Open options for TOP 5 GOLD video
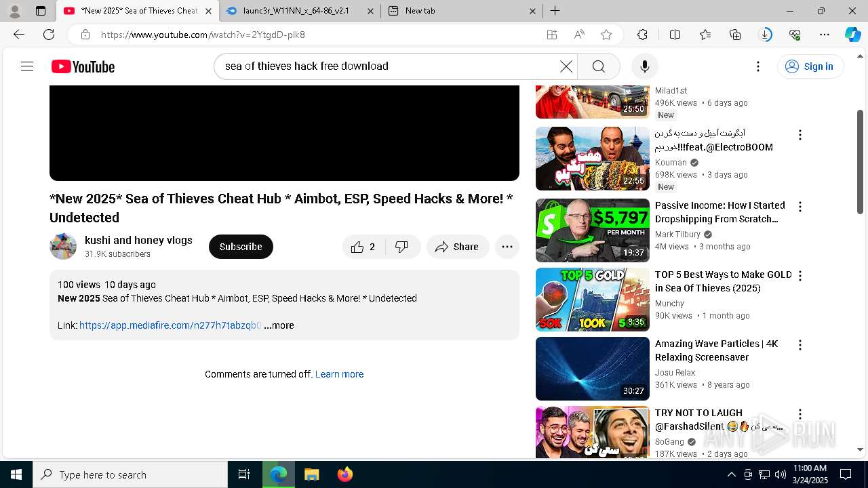 click(x=800, y=276)
